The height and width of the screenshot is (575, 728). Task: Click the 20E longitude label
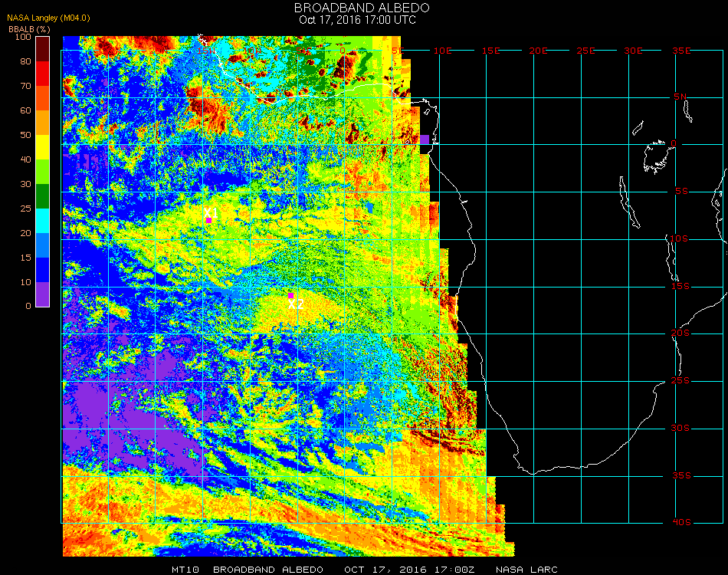[x=538, y=51]
